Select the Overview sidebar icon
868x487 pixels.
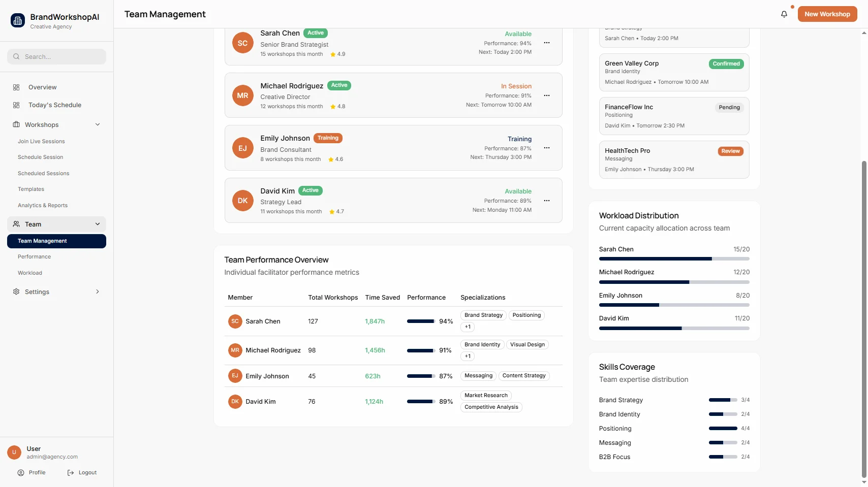coord(16,87)
